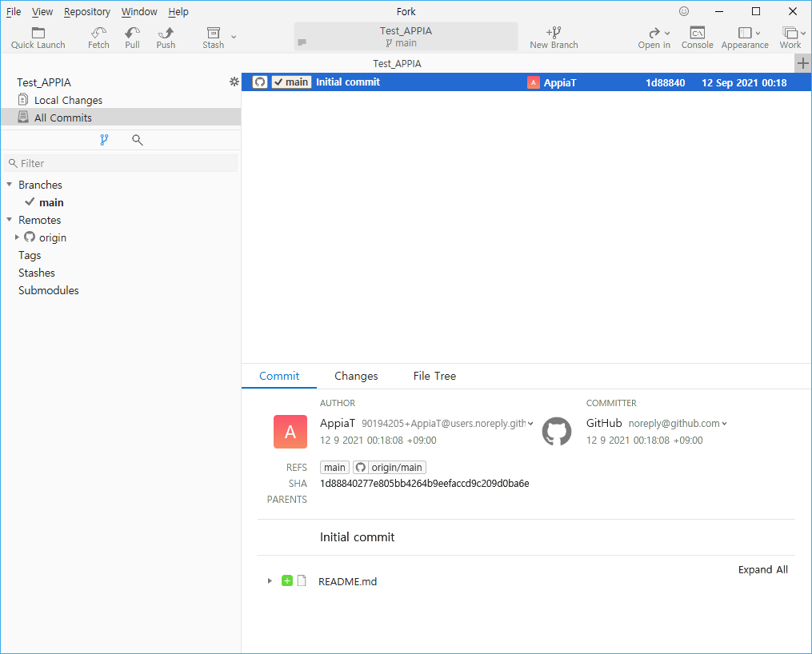Open the sidebar search magnifier icon
The height and width of the screenshot is (654, 812).
138,140
